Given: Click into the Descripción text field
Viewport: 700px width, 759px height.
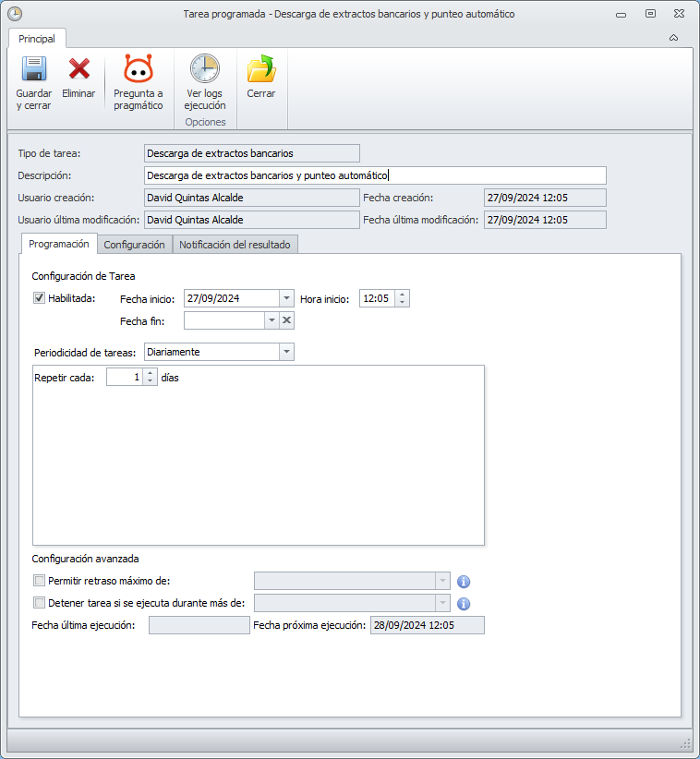Looking at the screenshot, I should click(x=375, y=175).
